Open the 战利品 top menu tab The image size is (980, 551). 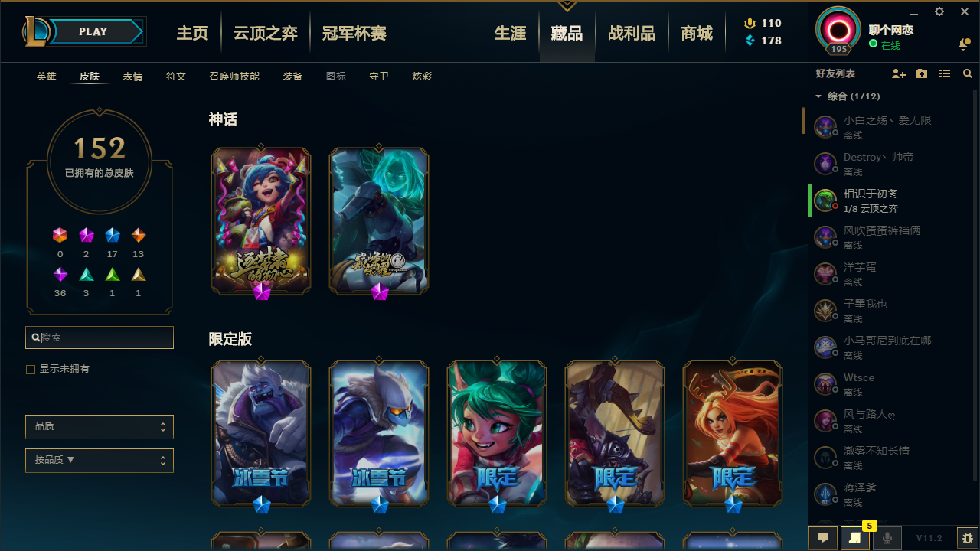[632, 33]
